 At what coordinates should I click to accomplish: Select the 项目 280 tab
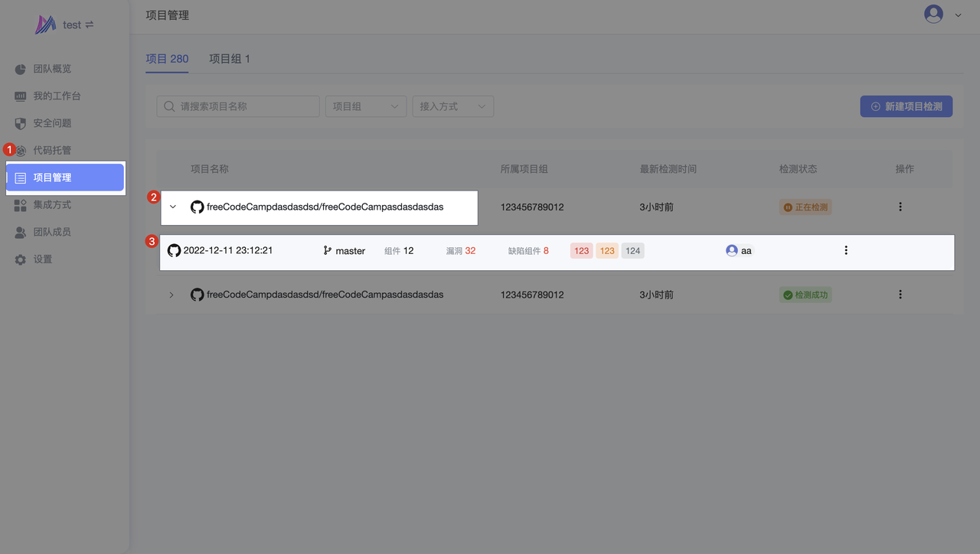pos(167,59)
